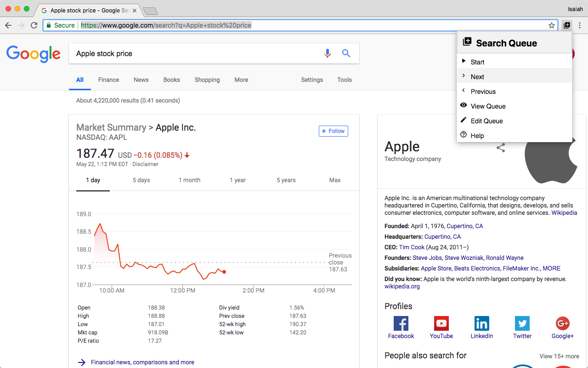Bookmark this page with the star icon
Screen dimensions: 588x368
[551, 25]
